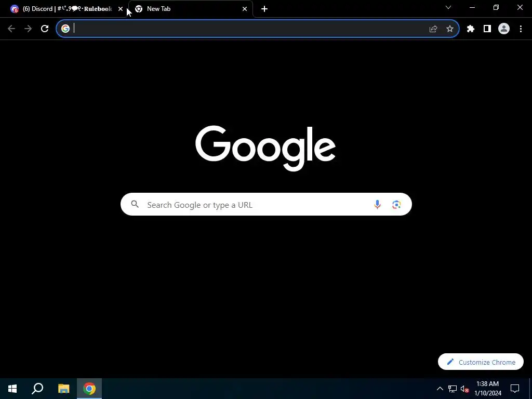Screen dimensions: 532x399
Task: Click the Google logo
Action: (x=265, y=148)
